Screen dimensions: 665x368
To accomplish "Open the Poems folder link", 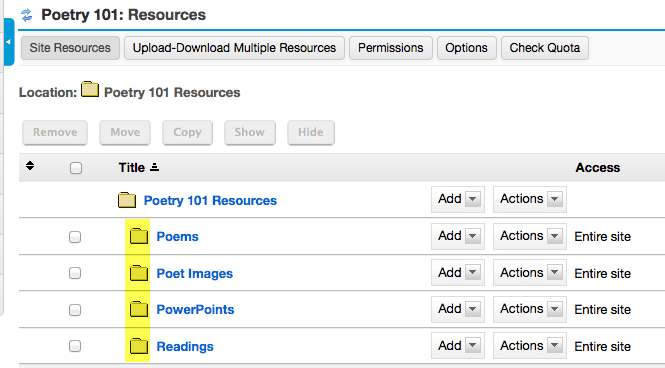I will (x=177, y=237).
